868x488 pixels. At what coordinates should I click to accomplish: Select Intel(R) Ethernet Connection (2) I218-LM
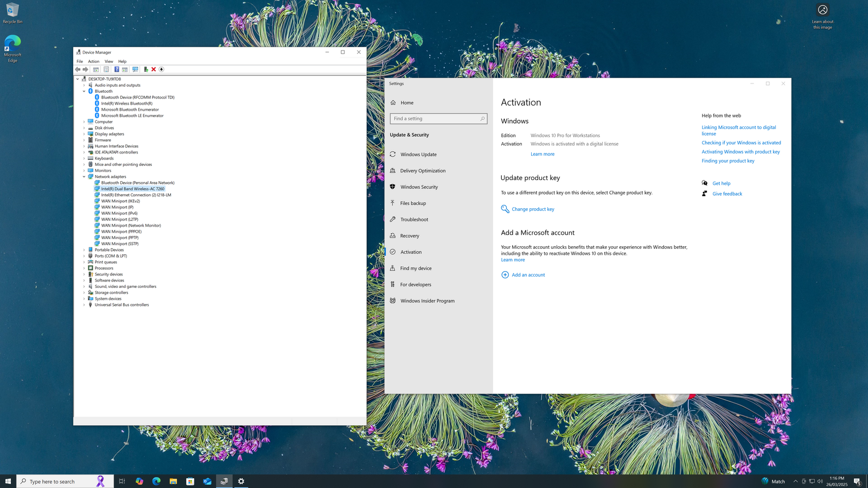point(136,195)
